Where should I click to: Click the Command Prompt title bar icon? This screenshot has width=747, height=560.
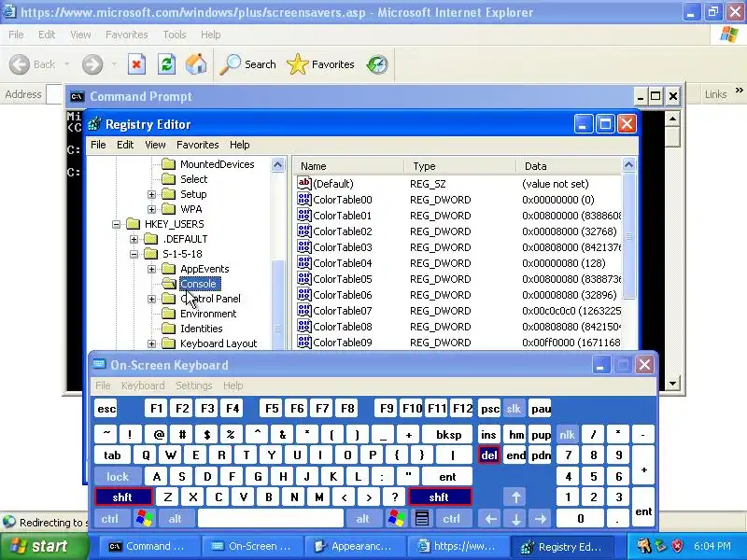[77, 97]
